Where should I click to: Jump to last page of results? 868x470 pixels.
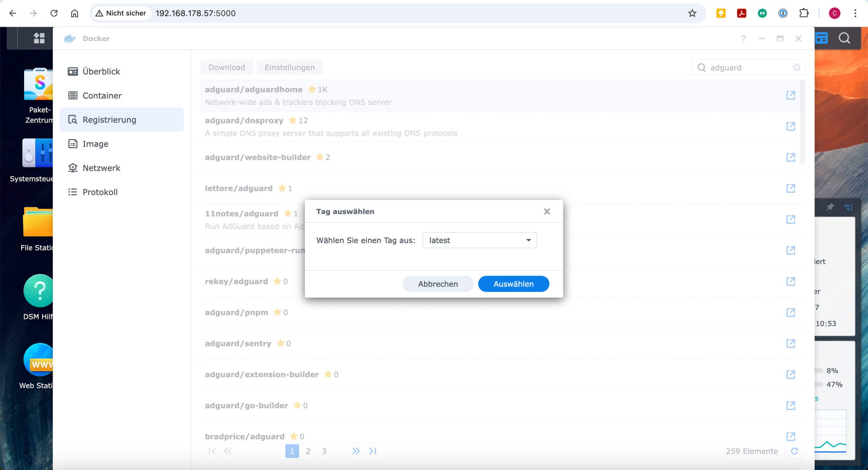[373, 451]
